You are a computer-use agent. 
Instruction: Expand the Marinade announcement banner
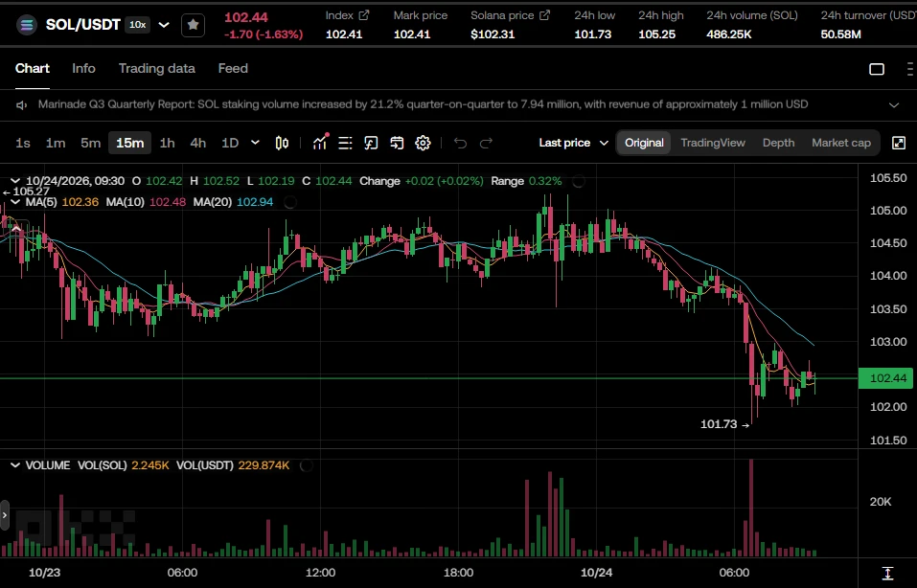point(894,105)
